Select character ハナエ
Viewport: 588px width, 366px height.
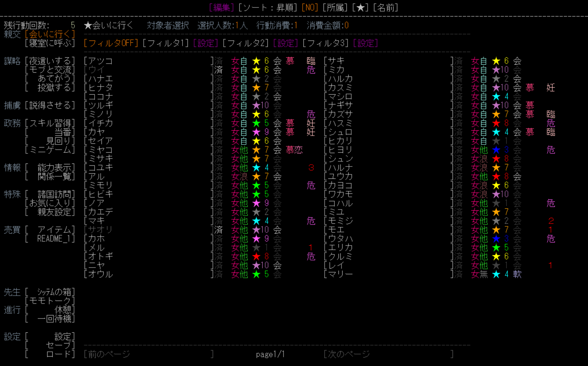[149, 79]
